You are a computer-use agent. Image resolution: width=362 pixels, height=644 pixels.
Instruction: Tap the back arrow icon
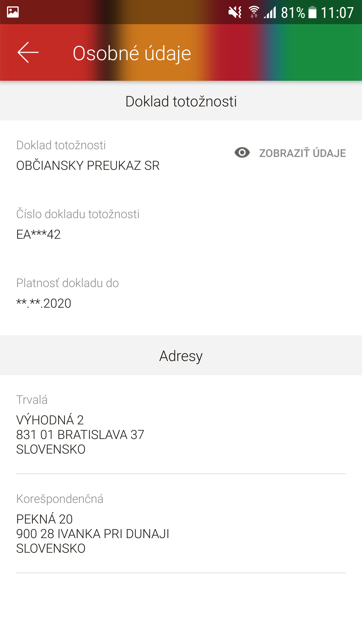(28, 52)
